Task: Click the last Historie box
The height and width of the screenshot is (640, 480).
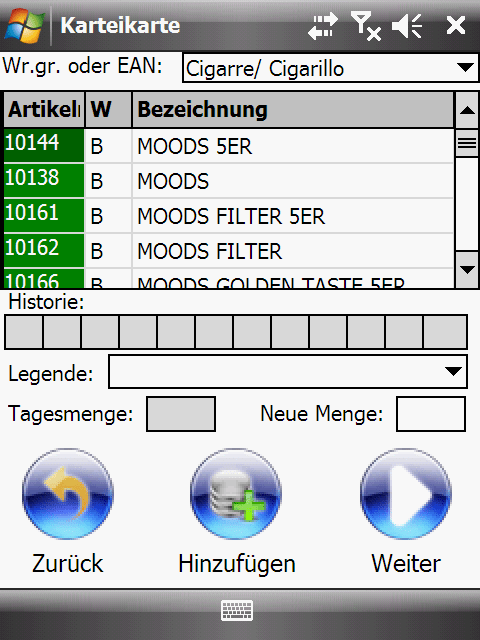Action: coord(445,332)
